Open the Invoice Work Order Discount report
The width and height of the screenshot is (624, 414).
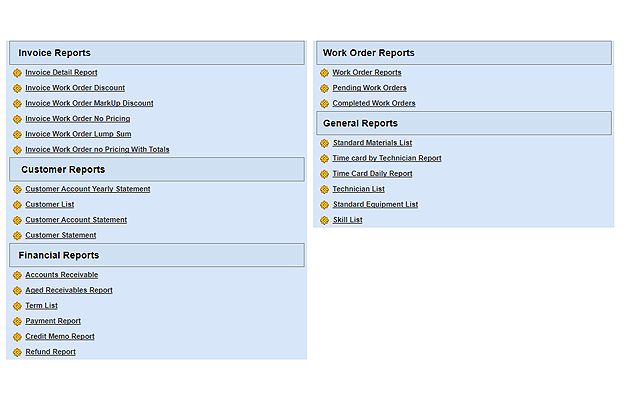[x=75, y=88]
